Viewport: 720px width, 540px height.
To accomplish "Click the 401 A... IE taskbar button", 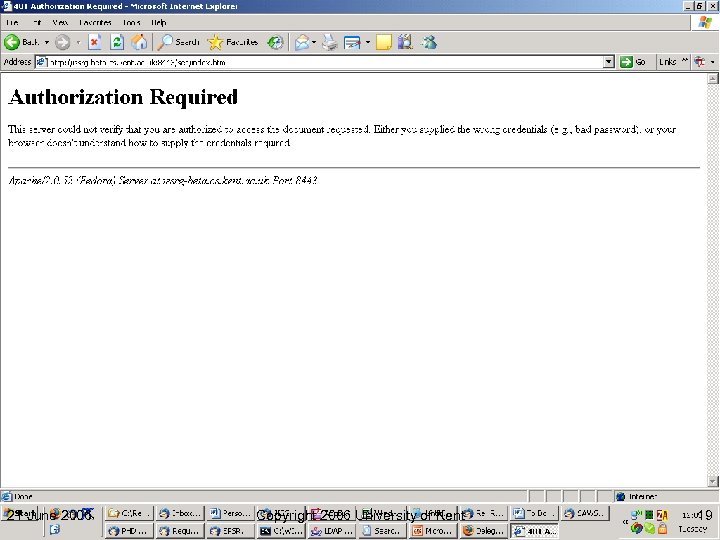I will click(x=534, y=531).
